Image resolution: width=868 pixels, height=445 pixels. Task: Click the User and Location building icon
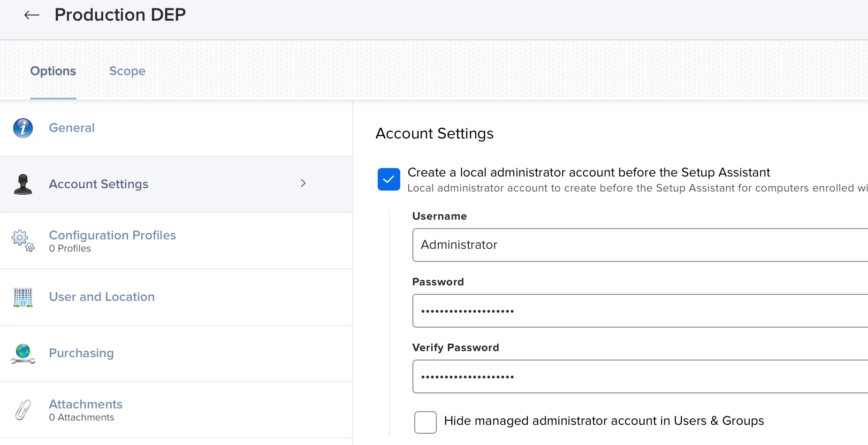(x=23, y=297)
